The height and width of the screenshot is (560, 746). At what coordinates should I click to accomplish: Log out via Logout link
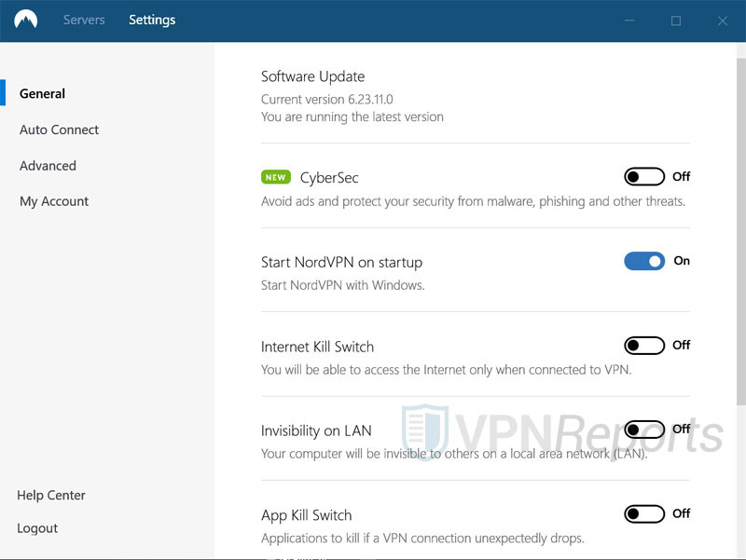coord(37,528)
